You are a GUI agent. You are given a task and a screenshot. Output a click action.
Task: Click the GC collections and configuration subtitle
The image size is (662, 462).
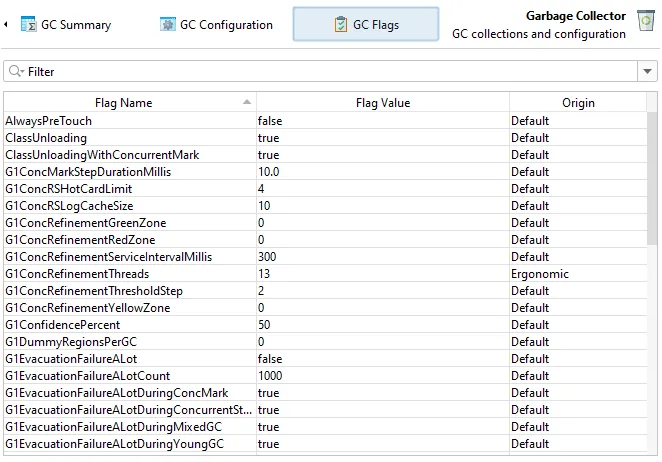(x=539, y=34)
